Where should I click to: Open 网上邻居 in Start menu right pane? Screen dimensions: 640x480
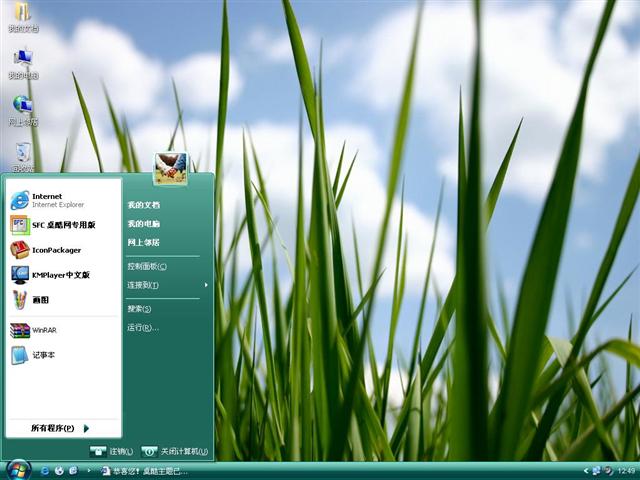[144, 242]
